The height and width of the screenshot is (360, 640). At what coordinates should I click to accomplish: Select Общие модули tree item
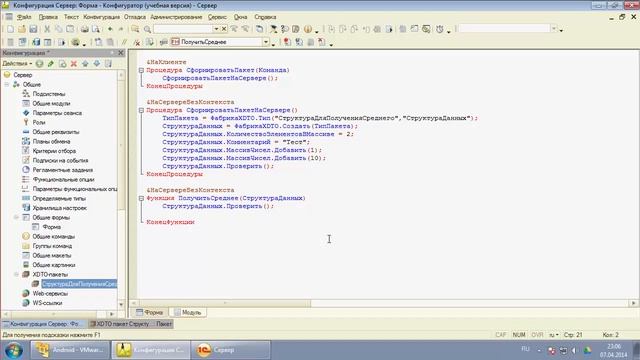(x=51, y=104)
